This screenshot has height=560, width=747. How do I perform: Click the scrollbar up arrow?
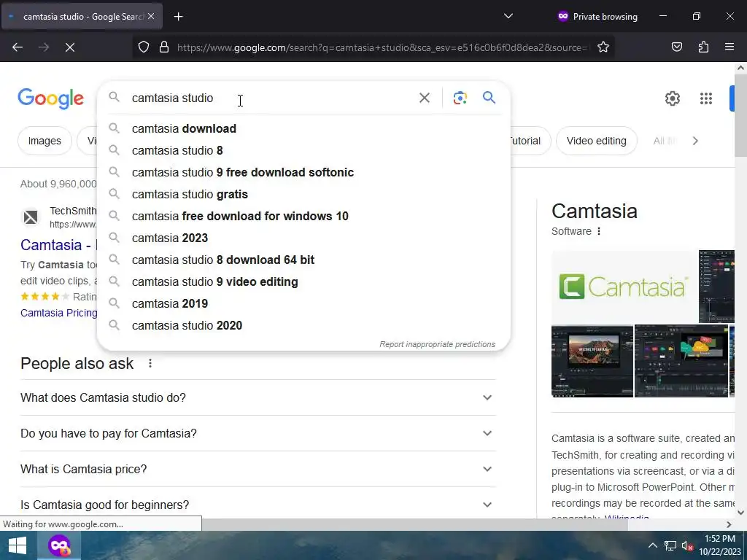pos(740,68)
